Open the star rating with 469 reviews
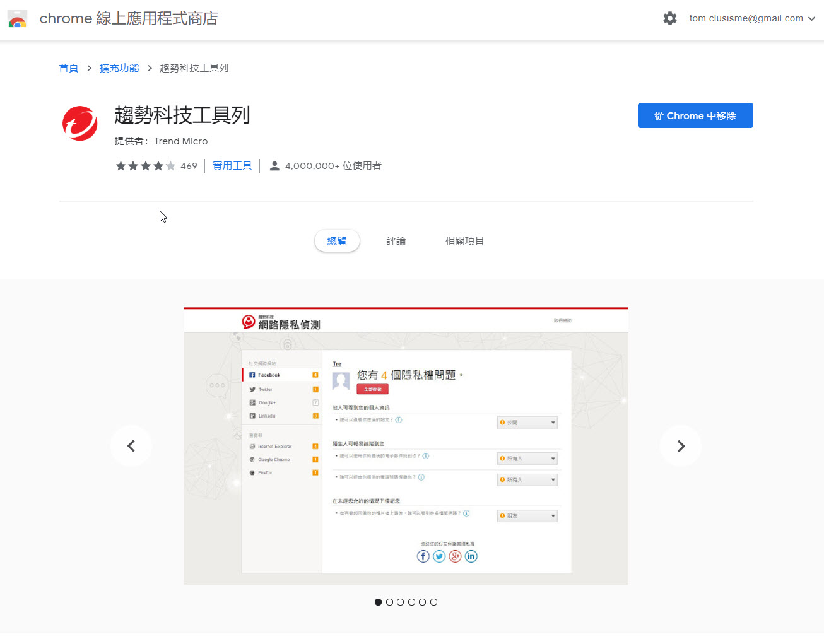 [156, 166]
